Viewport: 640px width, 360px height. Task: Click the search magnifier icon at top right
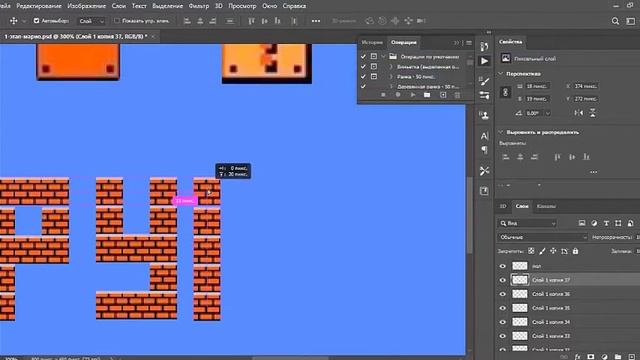pyautogui.click(x=615, y=21)
